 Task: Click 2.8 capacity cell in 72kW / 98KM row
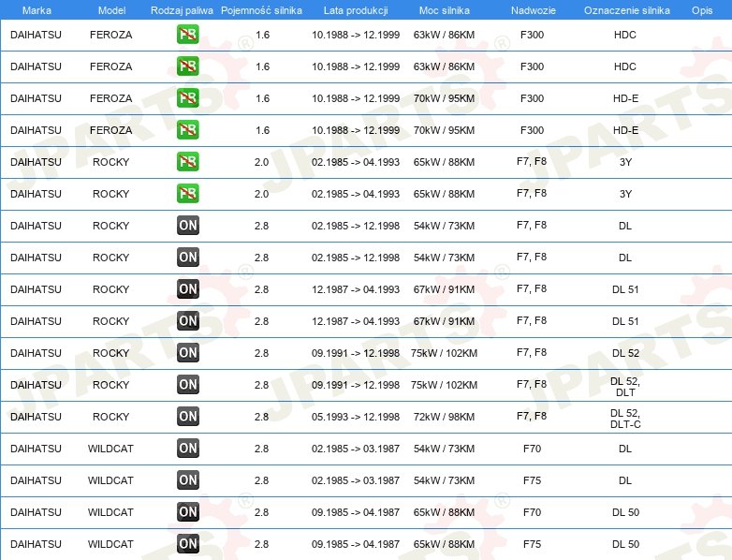click(261, 417)
